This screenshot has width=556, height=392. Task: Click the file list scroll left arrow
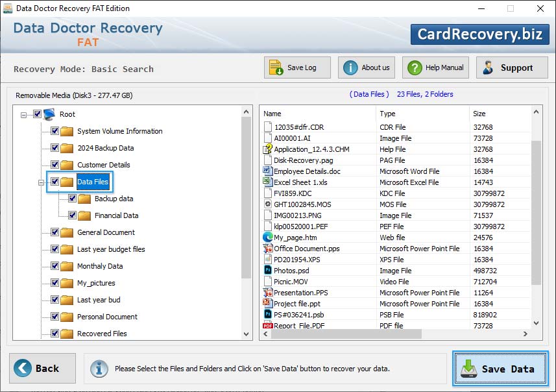[265, 334]
